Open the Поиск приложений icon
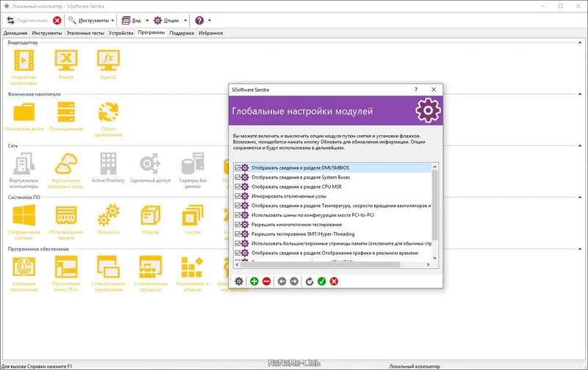Image resolution: width=588 pixels, height=370 pixels. click(108, 112)
